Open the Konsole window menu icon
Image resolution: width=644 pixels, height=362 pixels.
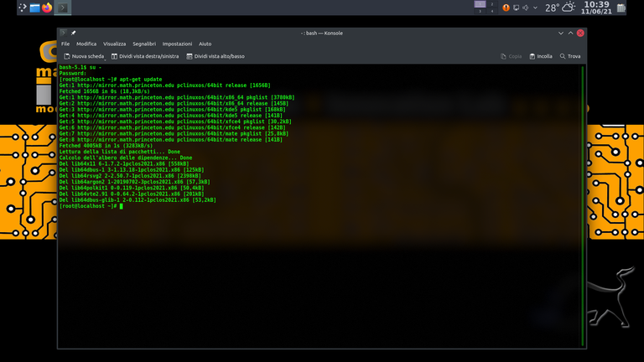[64, 33]
